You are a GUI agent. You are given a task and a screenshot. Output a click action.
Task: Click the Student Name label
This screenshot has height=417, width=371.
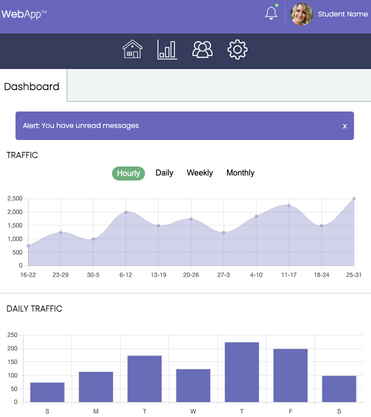click(343, 14)
